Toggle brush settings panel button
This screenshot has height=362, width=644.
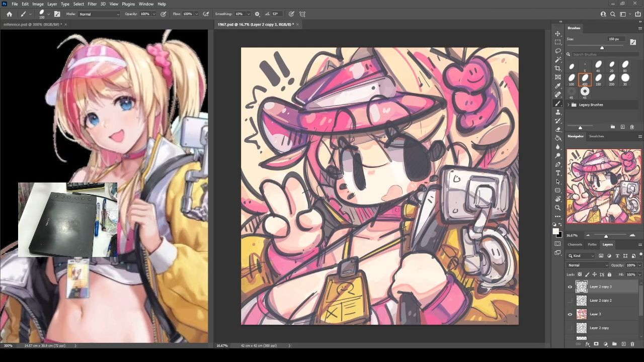[x=57, y=14]
